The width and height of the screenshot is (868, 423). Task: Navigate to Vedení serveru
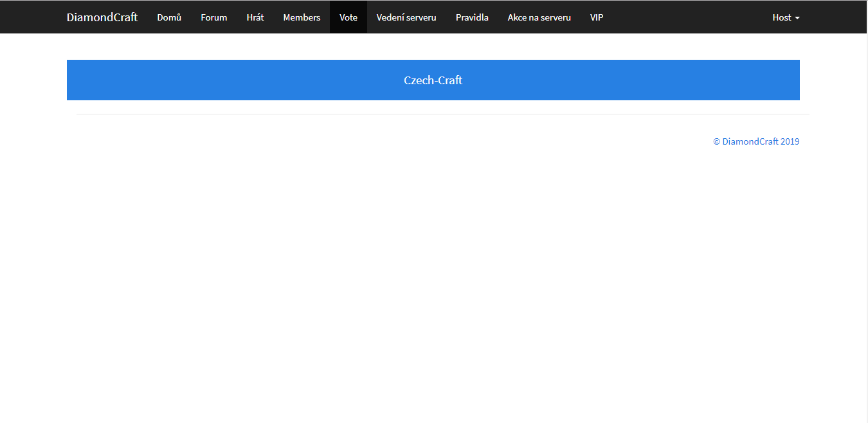406,17
